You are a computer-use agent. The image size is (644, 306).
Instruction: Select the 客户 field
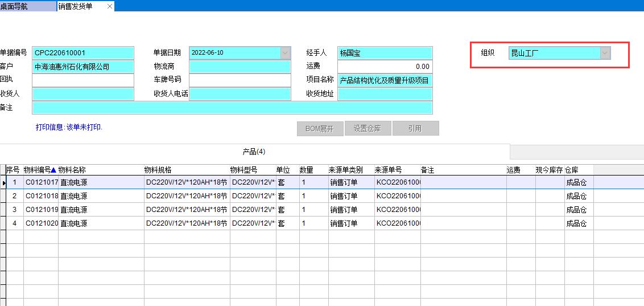(x=83, y=67)
